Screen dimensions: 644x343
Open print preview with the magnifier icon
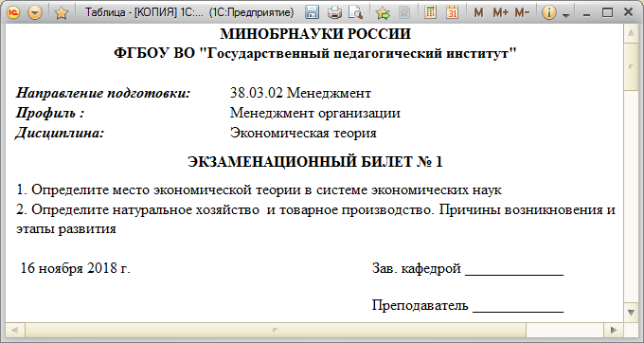pos(356,12)
